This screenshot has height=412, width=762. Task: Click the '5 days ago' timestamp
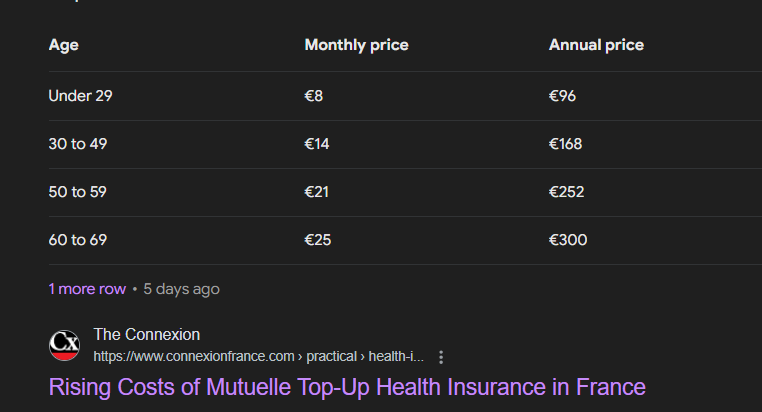[181, 289]
